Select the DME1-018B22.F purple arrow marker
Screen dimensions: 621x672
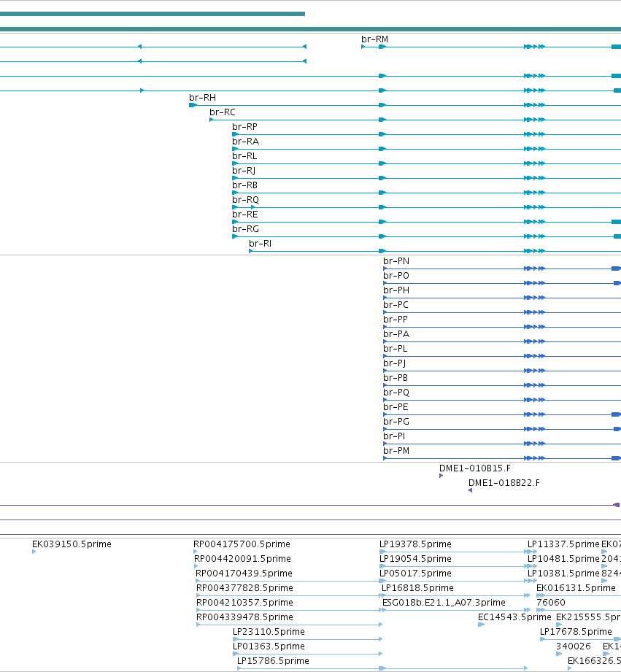(470, 490)
